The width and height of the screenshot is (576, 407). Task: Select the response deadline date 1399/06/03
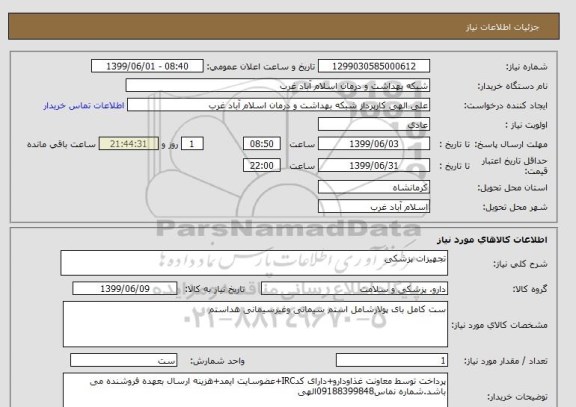374,144
